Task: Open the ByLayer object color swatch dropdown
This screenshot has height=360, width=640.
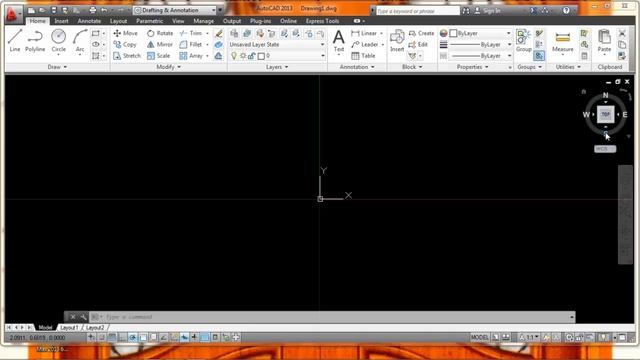Action: [x=481, y=33]
